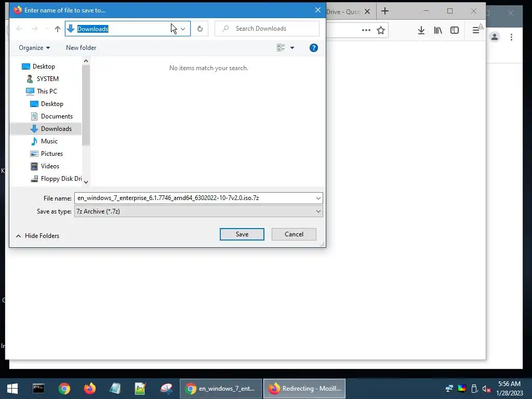Click New folder button
Screen dimensions: 532x399
[x=81, y=48]
